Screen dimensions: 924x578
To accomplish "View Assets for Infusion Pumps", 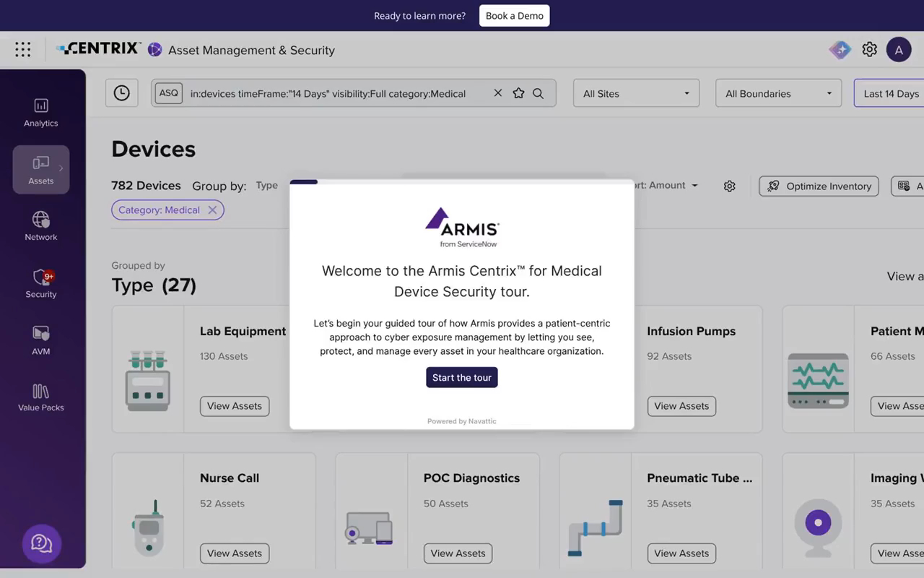I will (681, 406).
